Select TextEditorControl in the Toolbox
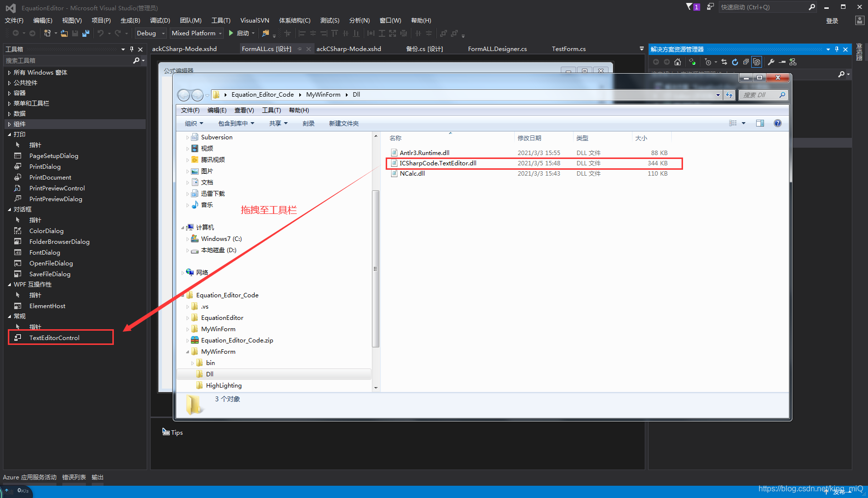 pos(54,338)
